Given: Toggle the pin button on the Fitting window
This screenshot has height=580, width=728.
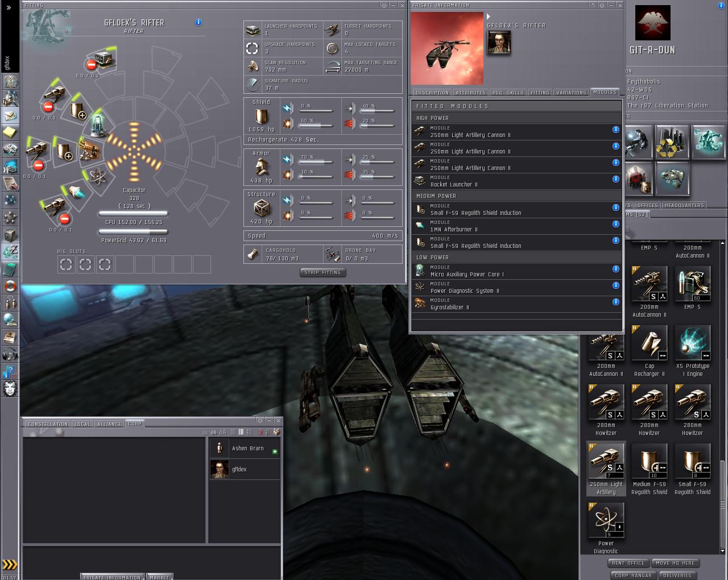Looking at the screenshot, I should pyautogui.click(x=384, y=5).
